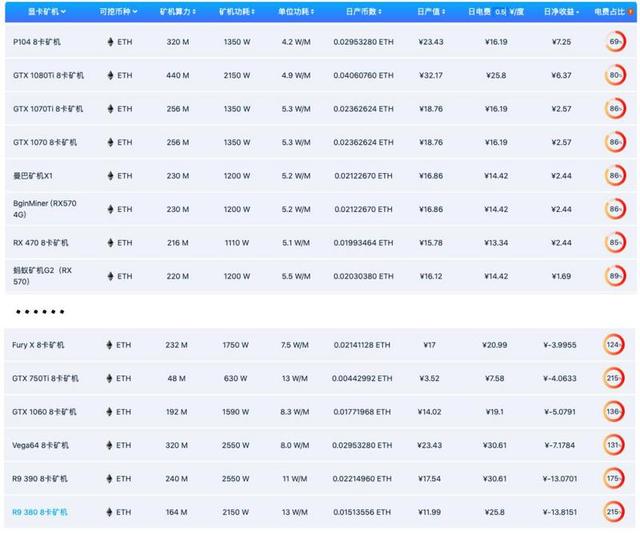
Task: Open the 显卡矿机 header dropdown
Action: tap(47, 12)
